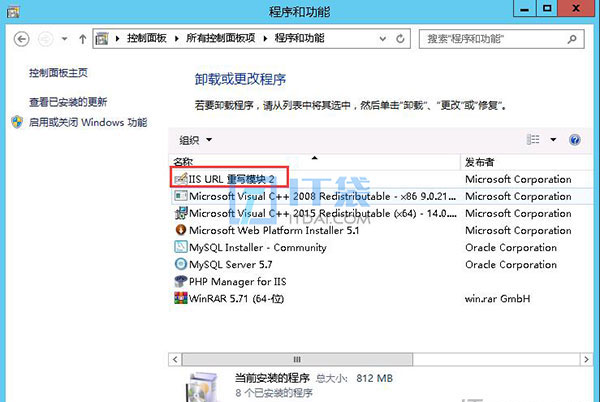This screenshot has height=402, width=600.
Task: Select MySQL Installer - Community entry
Action: pyautogui.click(x=258, y=247)
